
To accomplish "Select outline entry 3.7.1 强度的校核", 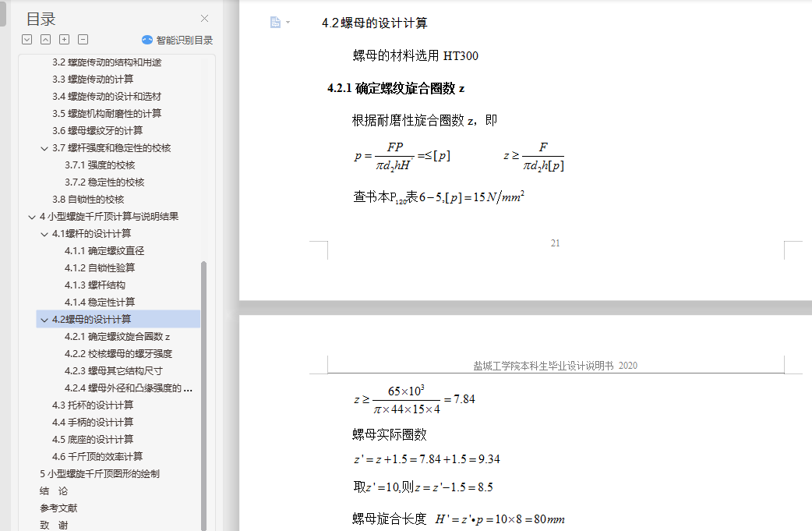I will point(100,165).
